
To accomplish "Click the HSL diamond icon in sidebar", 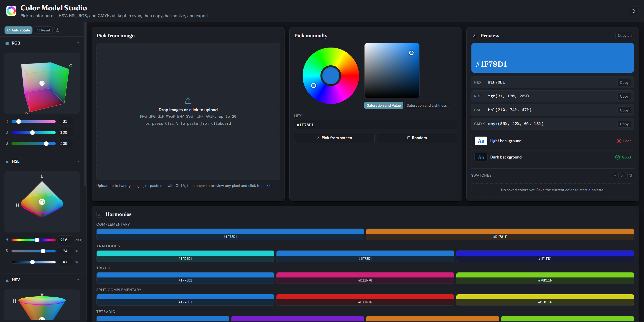I will pyautogui.click(x=7, y=162).
